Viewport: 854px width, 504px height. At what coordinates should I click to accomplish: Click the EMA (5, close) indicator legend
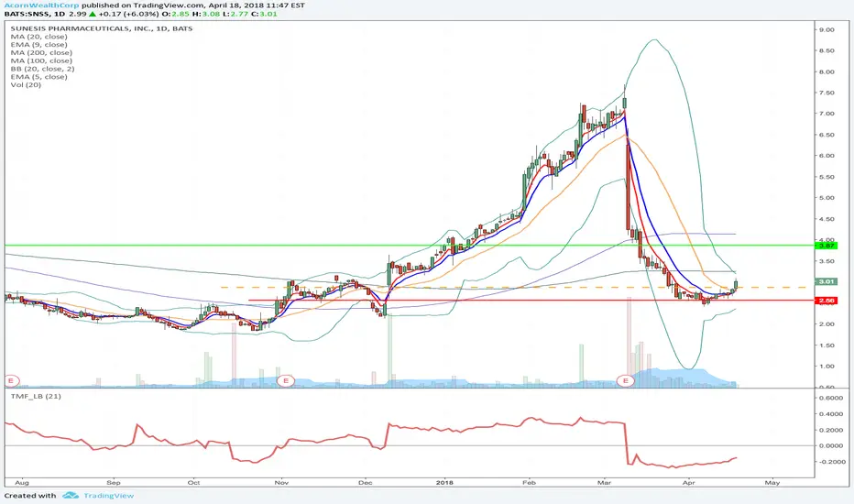tap(38, 77)
